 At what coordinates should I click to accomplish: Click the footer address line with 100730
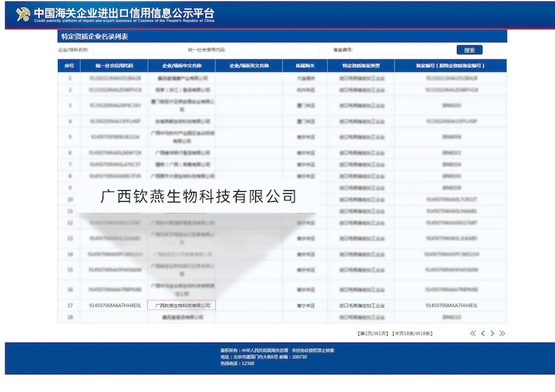click(264, 357)
